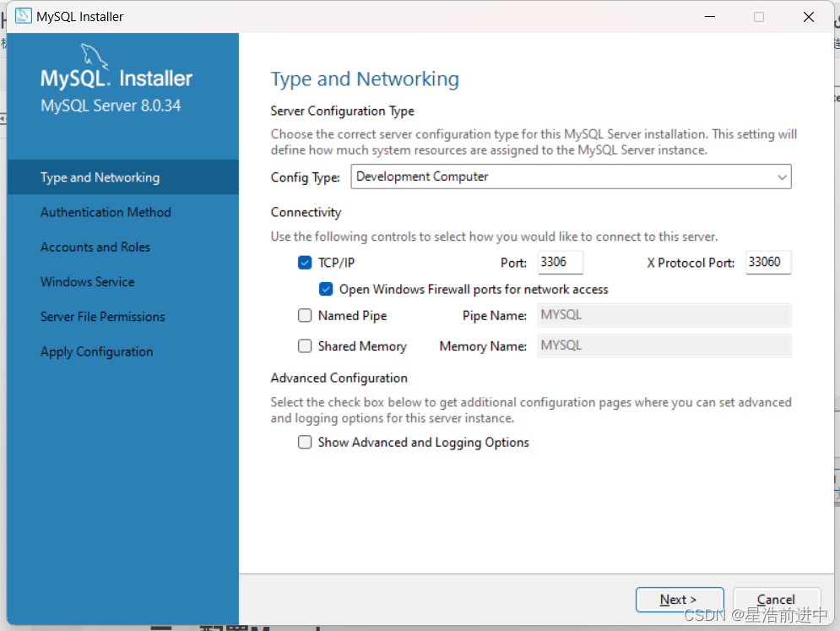Click the Server Configuration Type heading

(x=342, y=111)
